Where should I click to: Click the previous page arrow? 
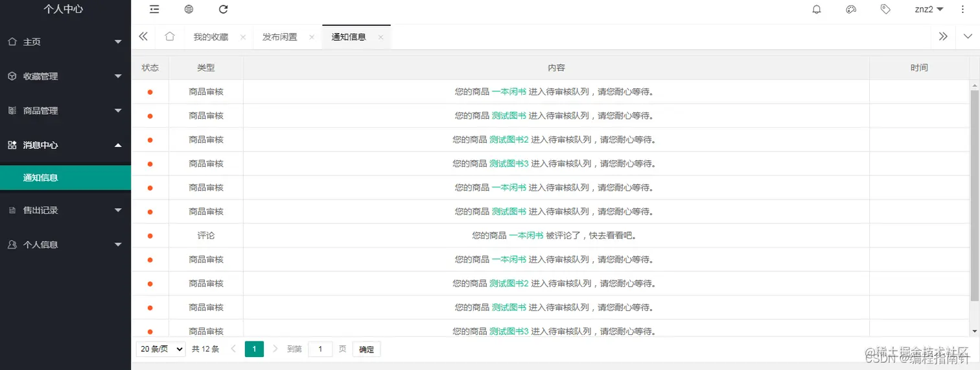tap(233, 349)
